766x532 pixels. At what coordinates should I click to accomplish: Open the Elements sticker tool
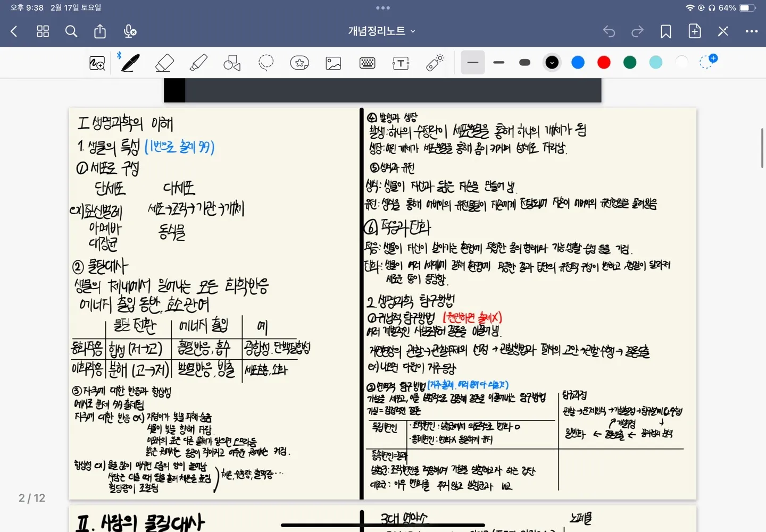point(299,62)
